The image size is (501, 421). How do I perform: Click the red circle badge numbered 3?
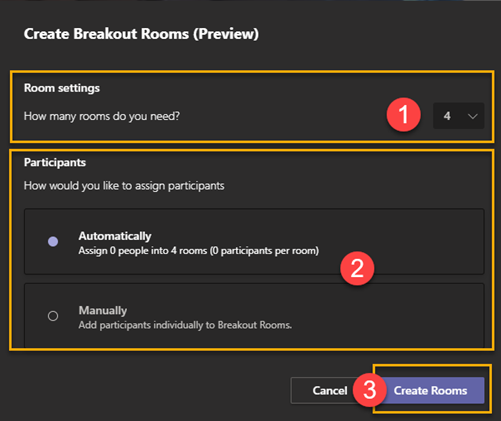(x=370, y=390)
